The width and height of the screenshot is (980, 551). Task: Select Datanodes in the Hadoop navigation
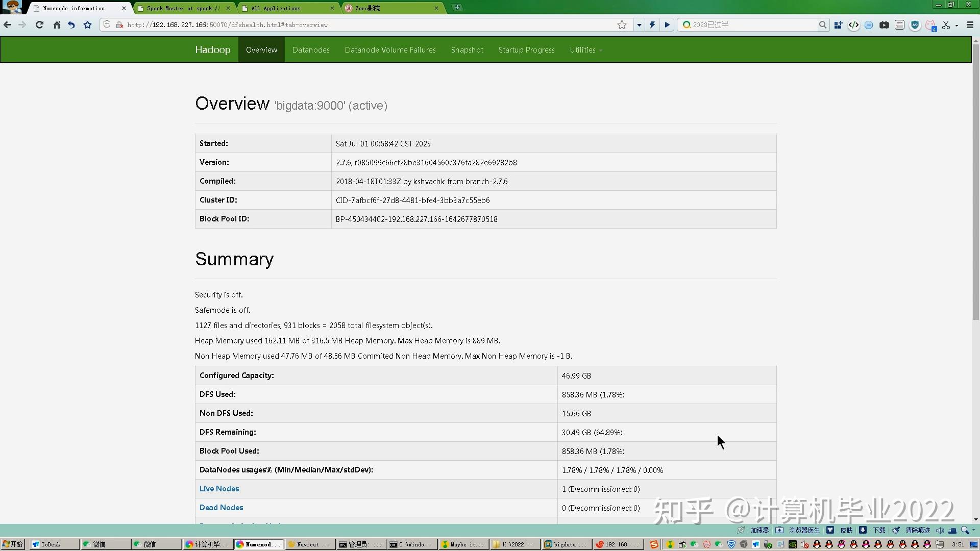(311, 49)
